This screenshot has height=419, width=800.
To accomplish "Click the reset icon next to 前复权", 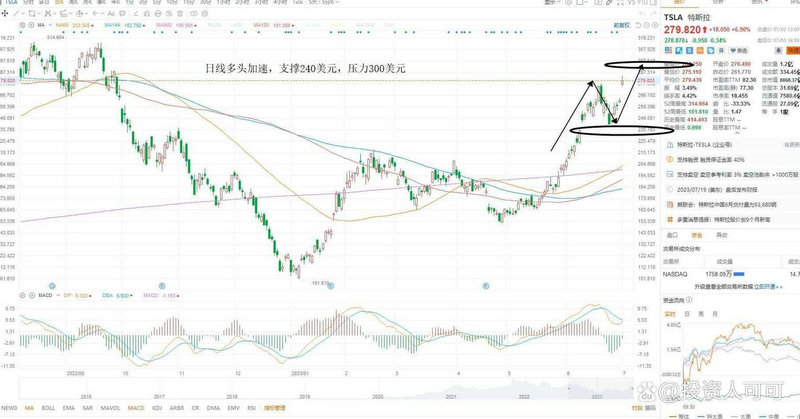I will 638,25.
